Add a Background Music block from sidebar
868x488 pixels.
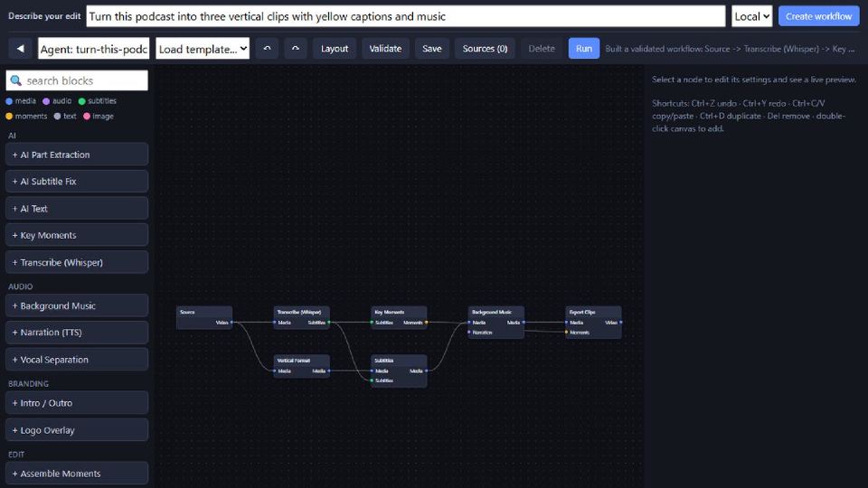click(77, 305)
